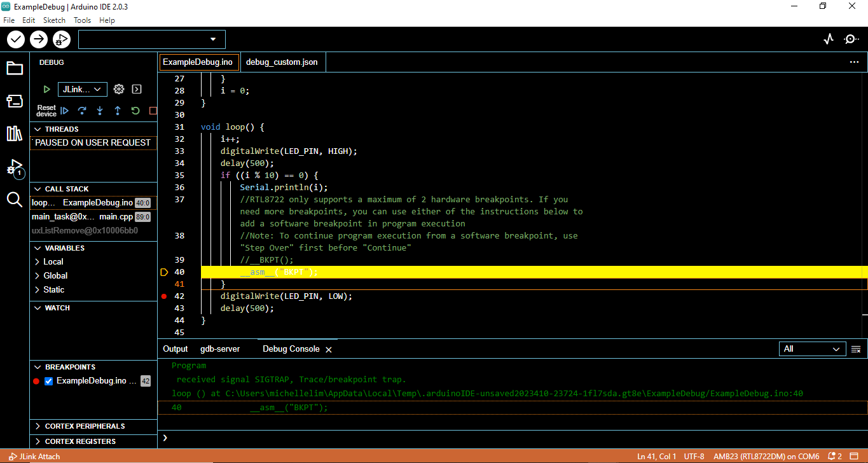
Task: Click the red breakpoint dot at line 42
Action: point(164,296)
